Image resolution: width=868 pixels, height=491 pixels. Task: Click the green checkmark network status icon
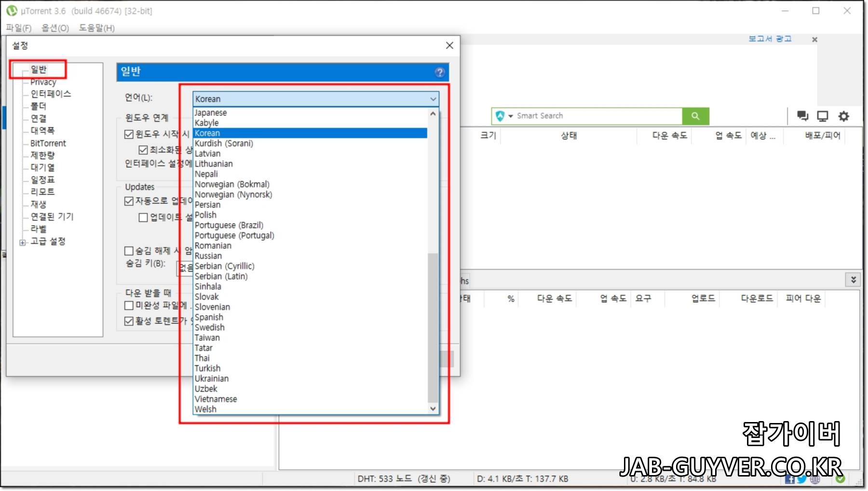click(x=840, y=479)
